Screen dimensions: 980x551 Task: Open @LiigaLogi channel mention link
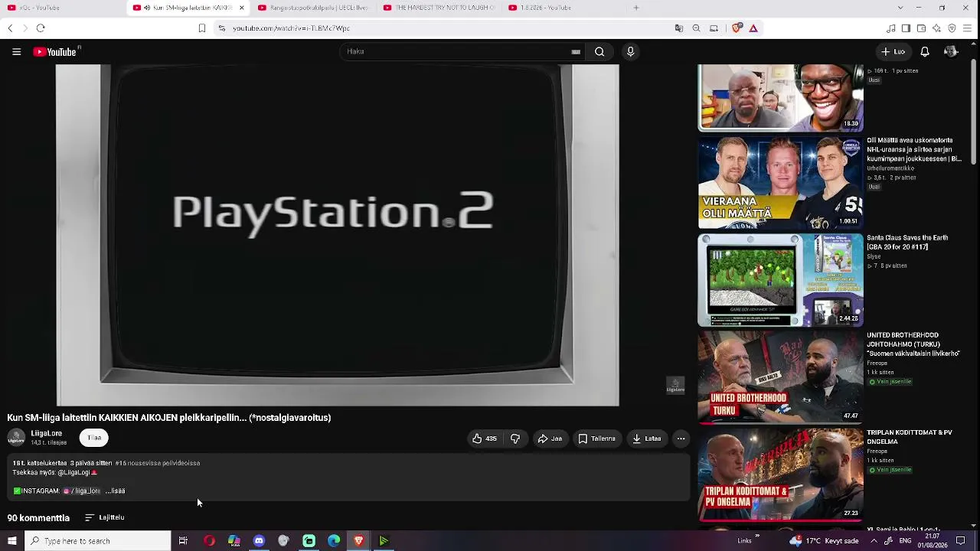click(74, 473)
